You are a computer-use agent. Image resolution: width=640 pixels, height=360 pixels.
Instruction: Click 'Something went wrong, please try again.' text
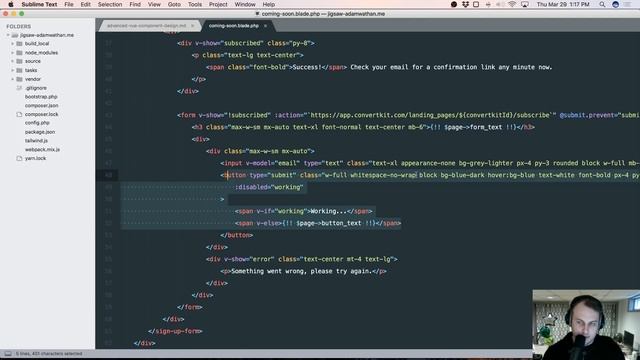coord(302,271)
